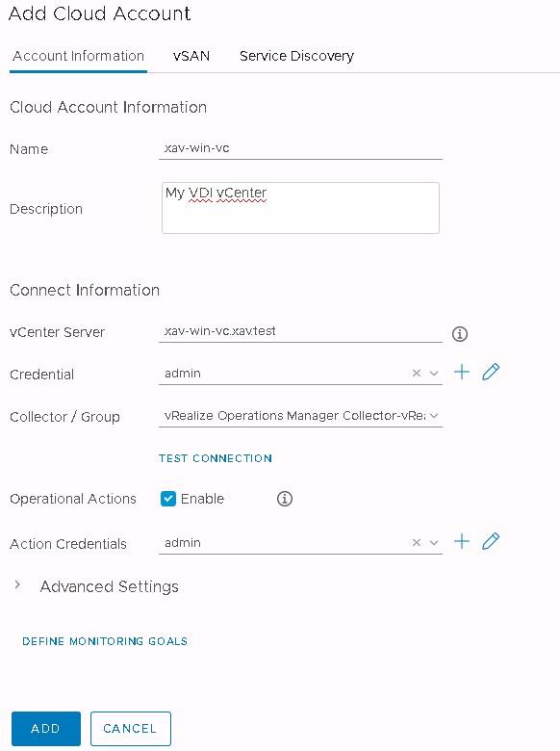The height and width of the screenshot is (751, 560).
Task: Open the Action Credentials dropdown arrow
Action: (434, 543)
